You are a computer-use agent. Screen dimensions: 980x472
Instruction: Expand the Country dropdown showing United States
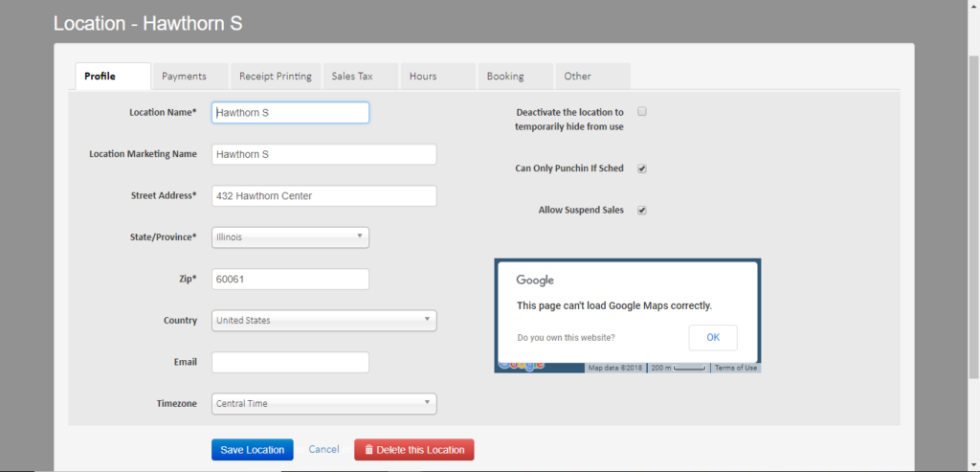point(323,321)
